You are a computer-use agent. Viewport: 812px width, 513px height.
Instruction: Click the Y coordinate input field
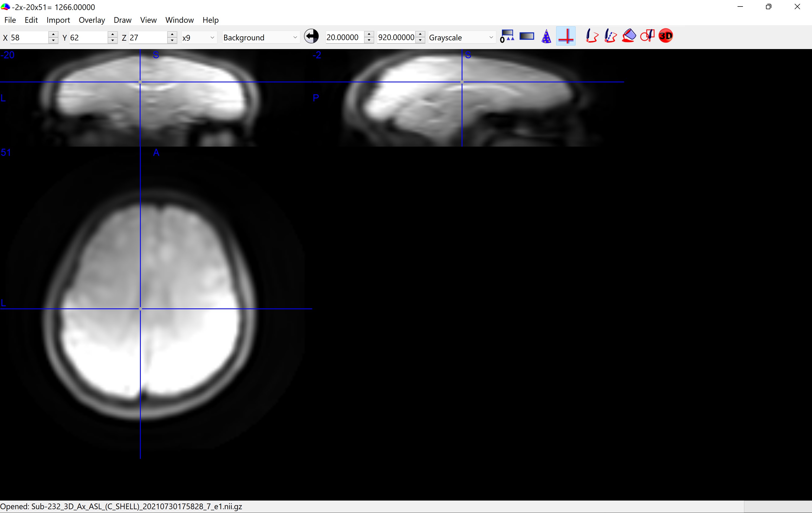pos(88,37)
